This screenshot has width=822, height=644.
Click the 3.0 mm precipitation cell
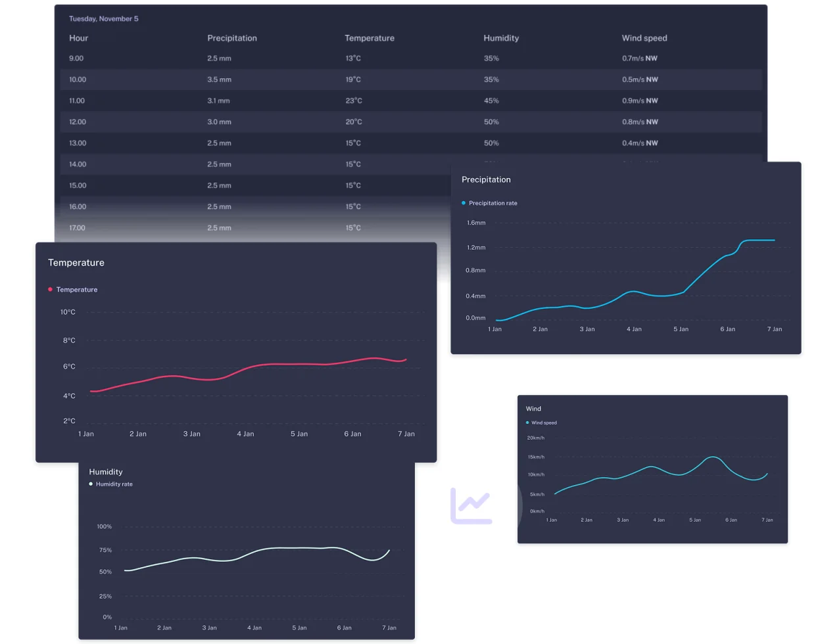click(x=219, y=122)
